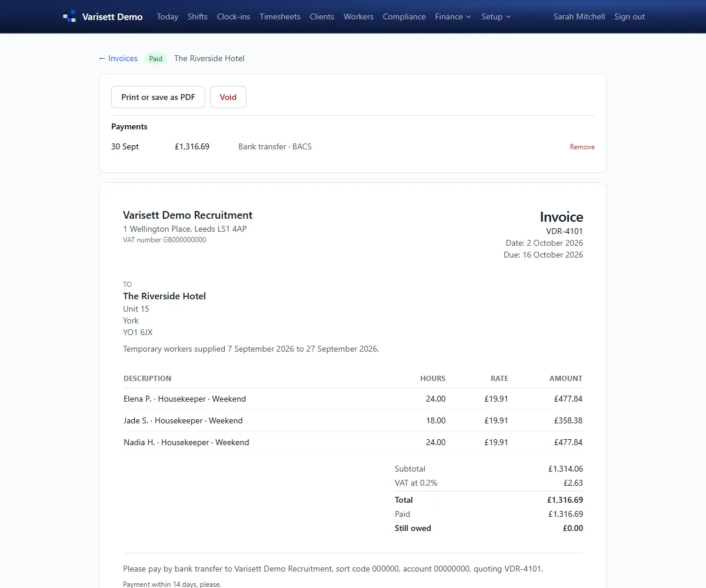Viewport: 706px width, 588px height.
Task: Click the Nadia H. Housekeeper Weekend row
Action: [353, 442]
